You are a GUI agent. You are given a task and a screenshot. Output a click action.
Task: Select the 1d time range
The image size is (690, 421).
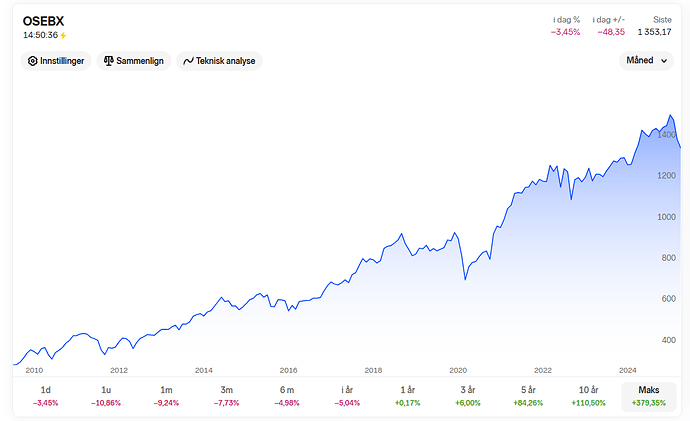coord(46,396)
